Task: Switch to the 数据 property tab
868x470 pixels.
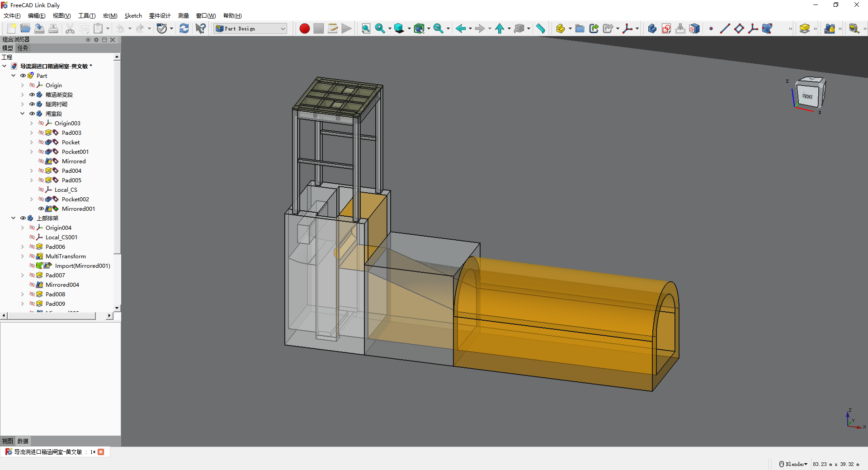Action: 23,441
